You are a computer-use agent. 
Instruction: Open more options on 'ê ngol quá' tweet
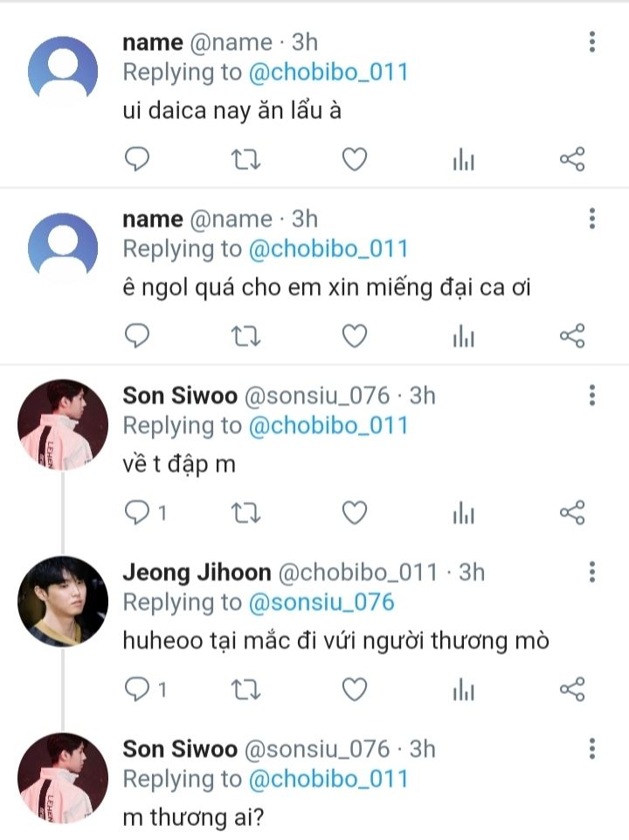pos(592,219)
